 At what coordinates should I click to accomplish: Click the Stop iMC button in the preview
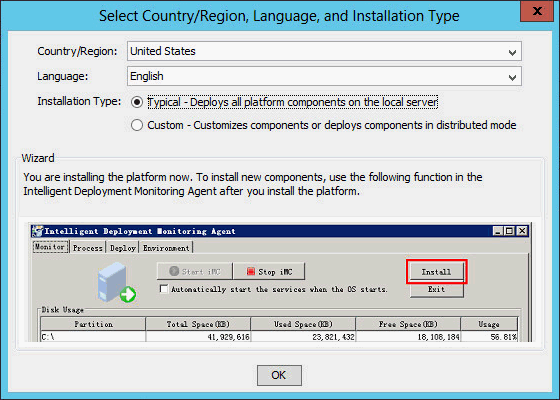(x=269, y=272)
